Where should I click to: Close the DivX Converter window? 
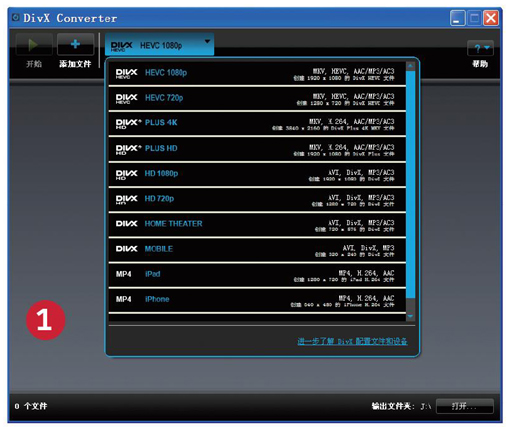491,18
